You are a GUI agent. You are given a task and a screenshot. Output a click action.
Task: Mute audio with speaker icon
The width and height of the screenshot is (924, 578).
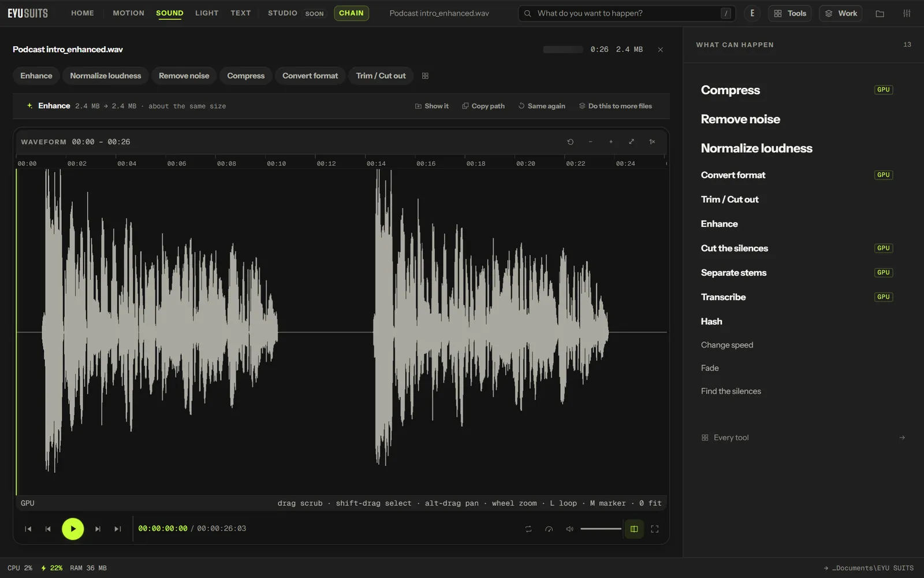tap(569, 529)
